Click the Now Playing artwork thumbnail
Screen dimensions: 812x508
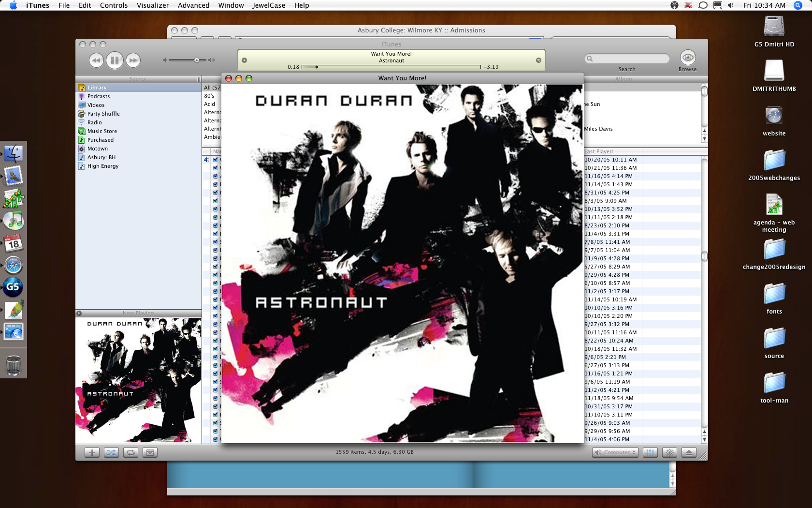click(x=138, y=380)
